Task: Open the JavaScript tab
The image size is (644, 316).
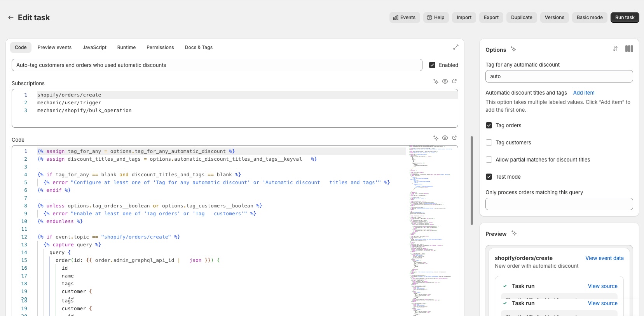Action: tap(94, 47)
